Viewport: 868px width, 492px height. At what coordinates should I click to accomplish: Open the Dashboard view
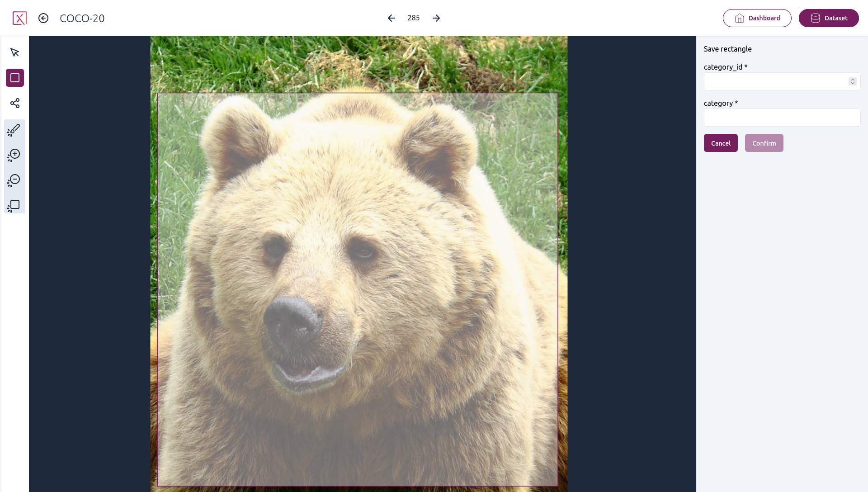[x=757, y=18]
